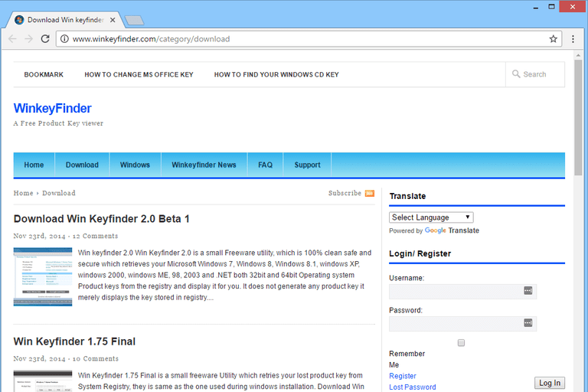This screenshot has width=588, height=392.
Task: Click the Google Translate link
Action: 452,230
